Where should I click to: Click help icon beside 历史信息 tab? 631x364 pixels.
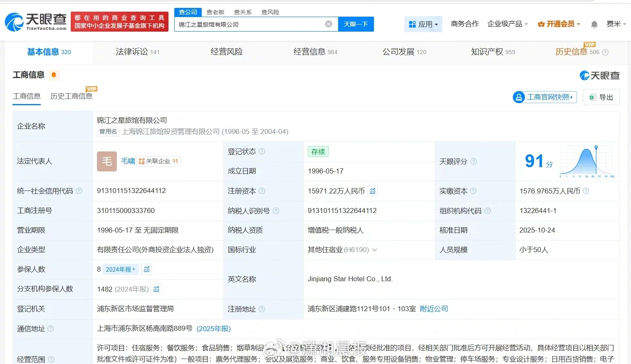tap(605, 52)
